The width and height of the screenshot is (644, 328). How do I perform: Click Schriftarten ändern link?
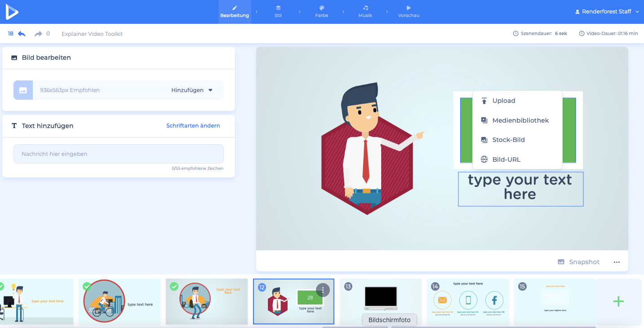point(193,126)
